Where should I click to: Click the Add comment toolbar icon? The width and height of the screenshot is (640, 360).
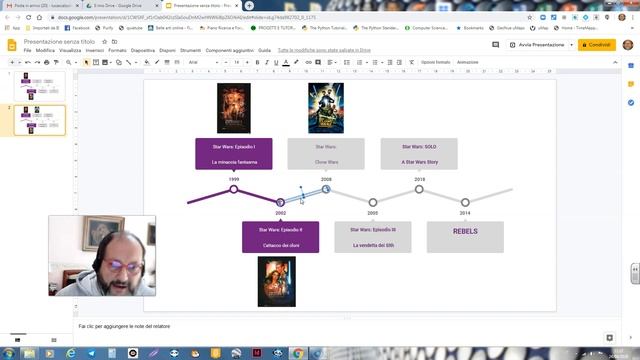(318, 62)
